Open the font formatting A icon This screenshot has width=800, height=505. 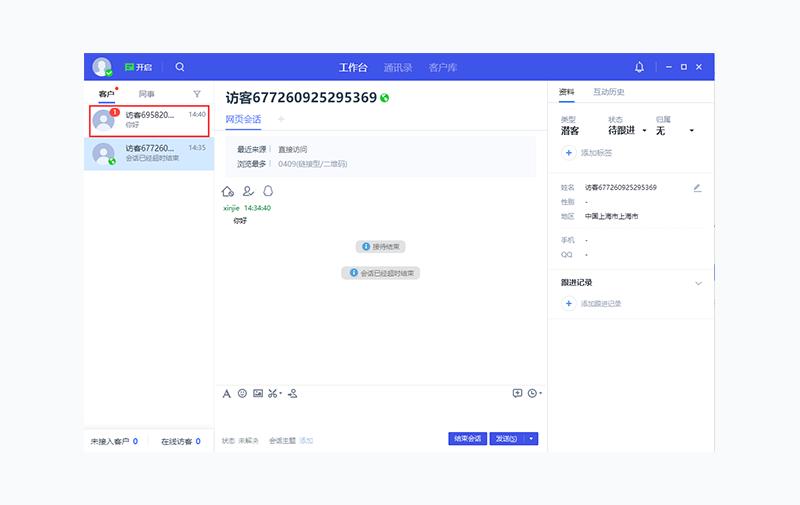tap(227, 393)
